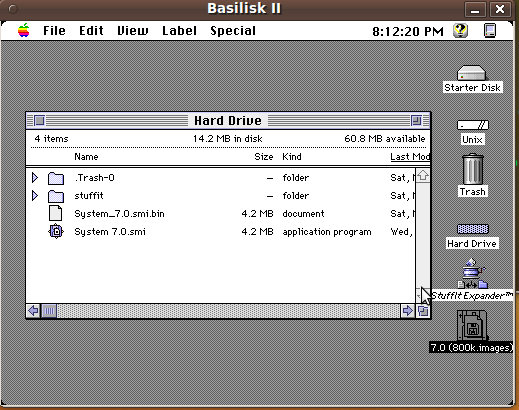Viewport: 519px width, 410px height.
Task: Click the vertical scroll up arrow
Action: tap(423, 175)
